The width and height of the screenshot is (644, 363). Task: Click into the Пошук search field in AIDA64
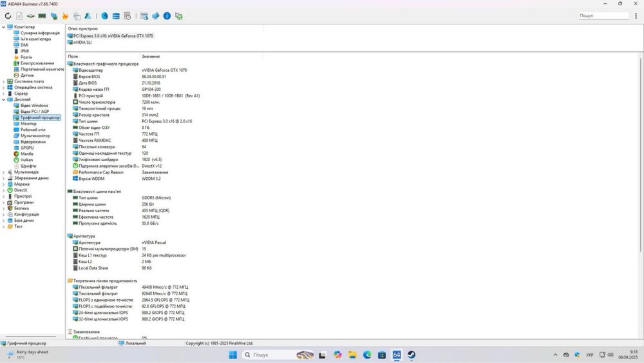[603, 15]
